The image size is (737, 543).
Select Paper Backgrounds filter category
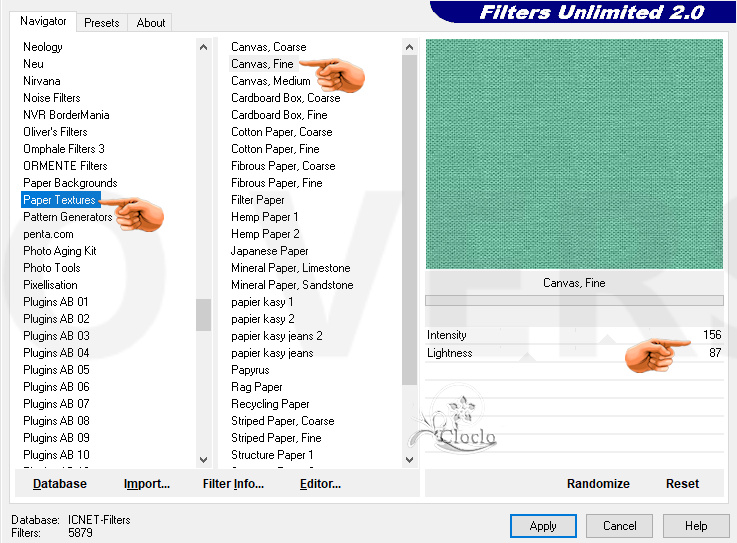coord(70,183)
